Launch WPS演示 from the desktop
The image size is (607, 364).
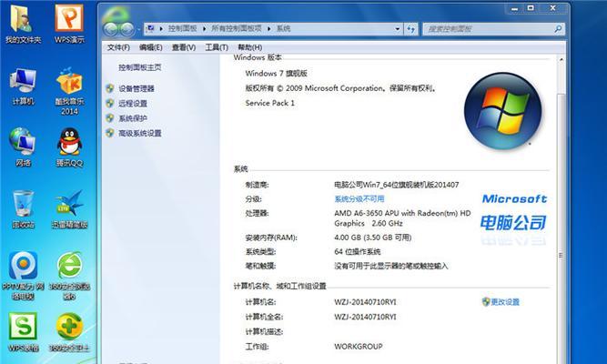click(x=69, y=18)
